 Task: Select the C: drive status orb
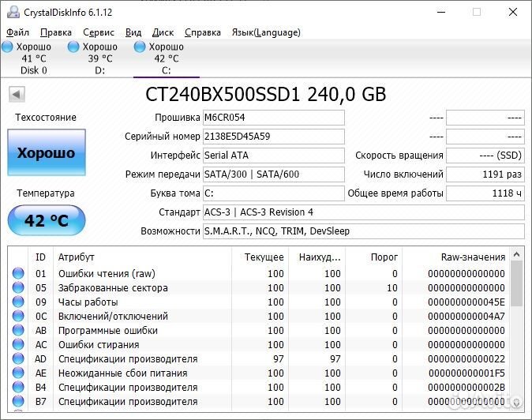coord(140,47)
